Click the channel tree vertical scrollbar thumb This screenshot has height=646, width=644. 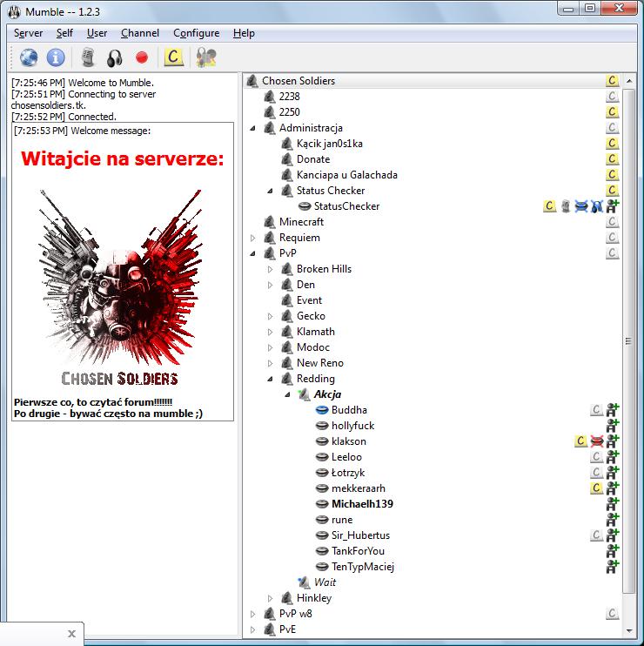628,340
